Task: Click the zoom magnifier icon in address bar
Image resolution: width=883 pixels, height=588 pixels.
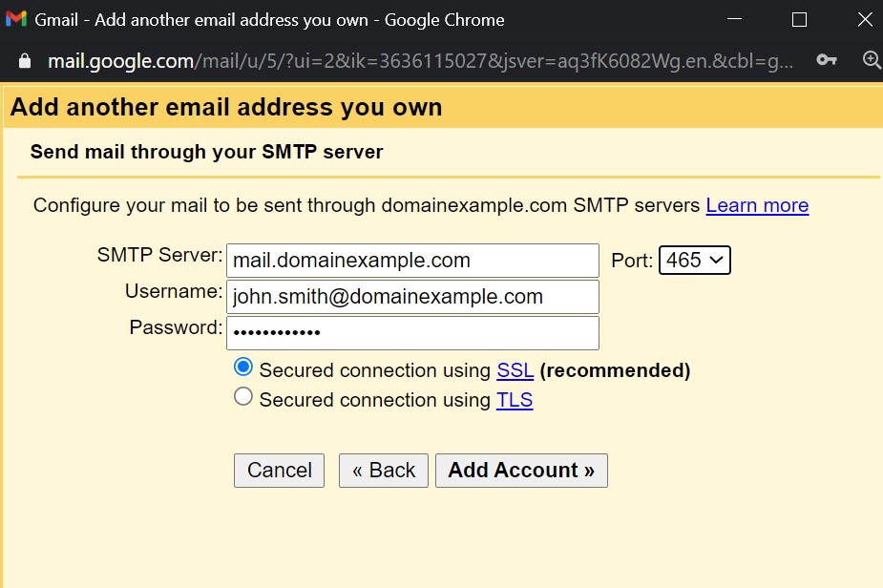Action: pyautogui.click(x=872, y=60)
